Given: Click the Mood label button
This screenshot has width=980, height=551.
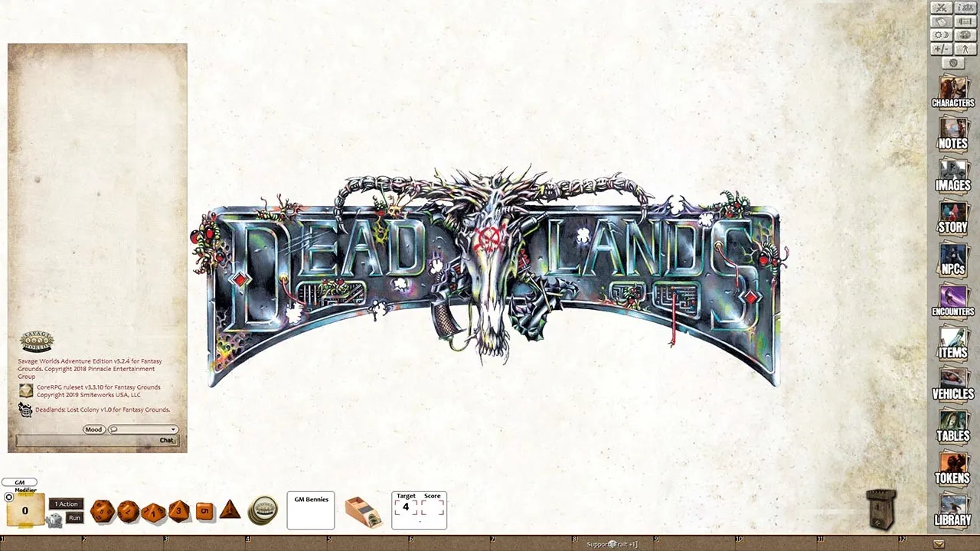Looking at the screenshot, I should [x=93, y=429].
